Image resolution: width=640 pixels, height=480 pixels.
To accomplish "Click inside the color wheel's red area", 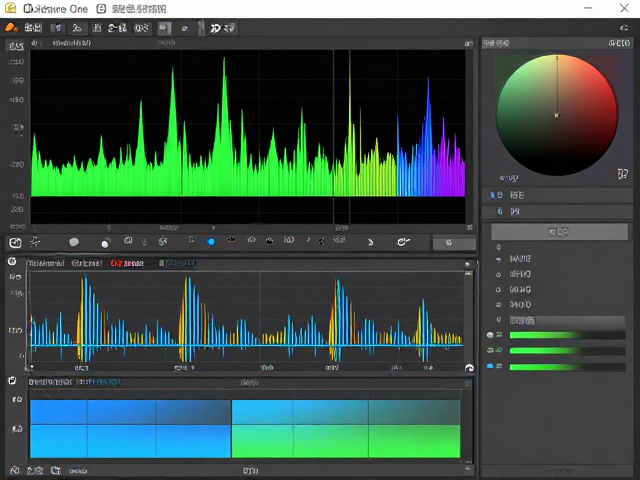I will 596,94.
